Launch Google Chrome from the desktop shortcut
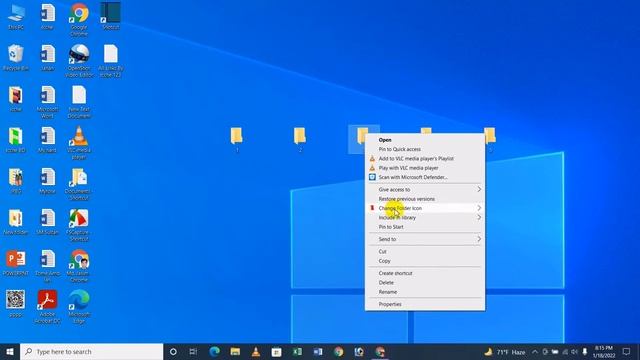The height and width of the screenshot is (360, 640). click(x=79, y=19)
